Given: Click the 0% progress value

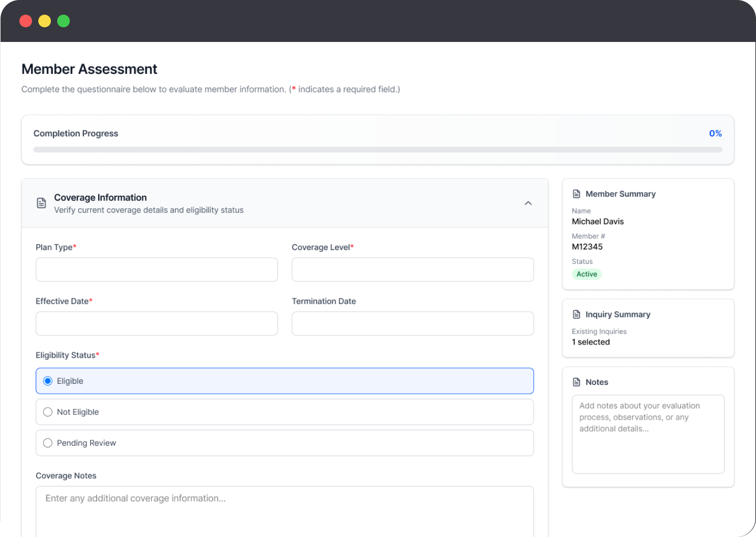Looking at the screenshot, I should pyautogui.click(x=716, y=134).
